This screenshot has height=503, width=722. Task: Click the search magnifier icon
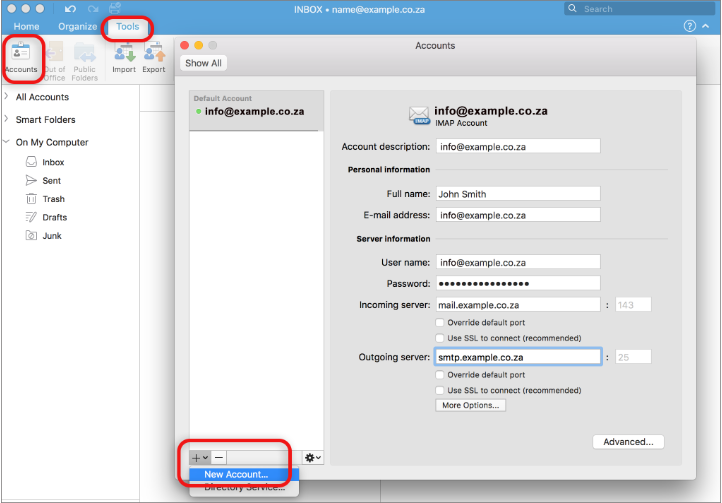(x=572, y=8)
